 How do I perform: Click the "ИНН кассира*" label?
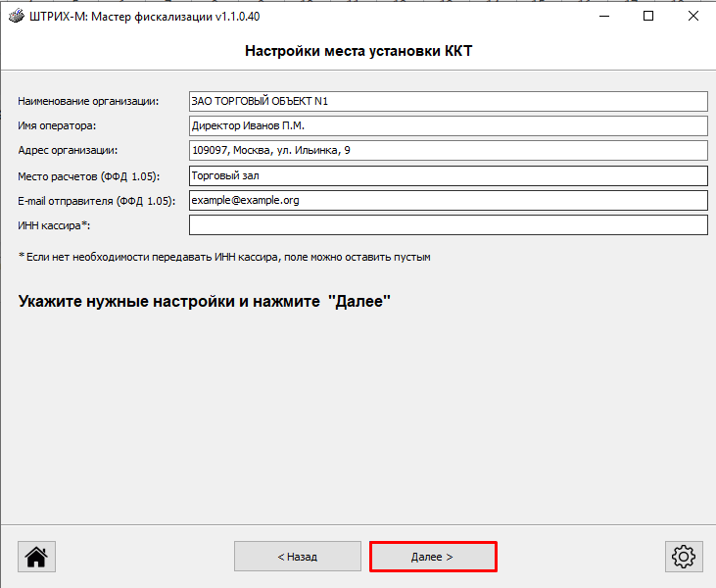[54, 225]
